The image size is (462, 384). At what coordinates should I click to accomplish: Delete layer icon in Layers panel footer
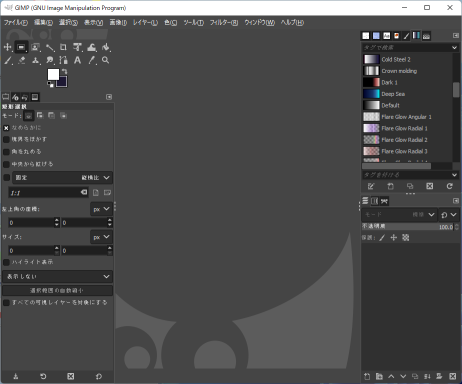pos(452,376)
